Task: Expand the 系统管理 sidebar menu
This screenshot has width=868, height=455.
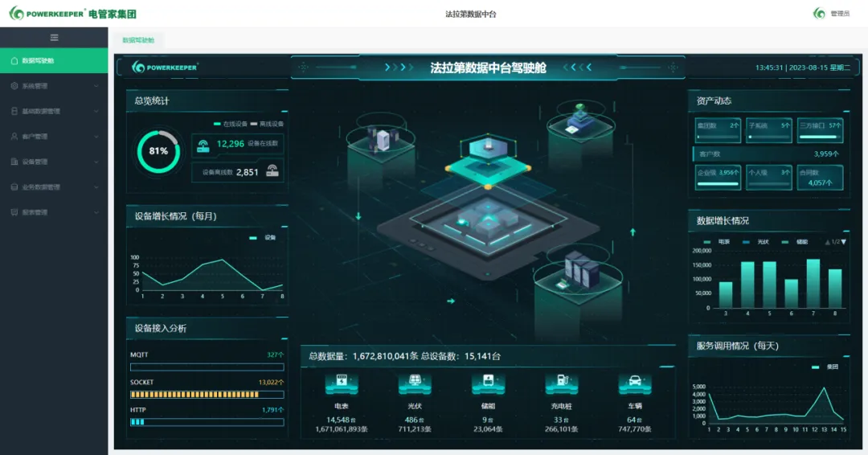Action: point(53,86)
